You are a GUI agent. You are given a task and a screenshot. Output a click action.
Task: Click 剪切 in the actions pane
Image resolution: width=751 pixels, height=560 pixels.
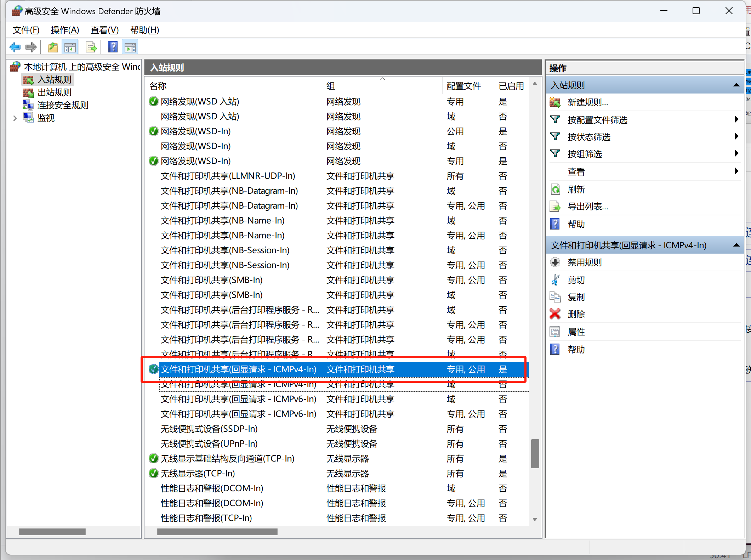pos(576,280)
